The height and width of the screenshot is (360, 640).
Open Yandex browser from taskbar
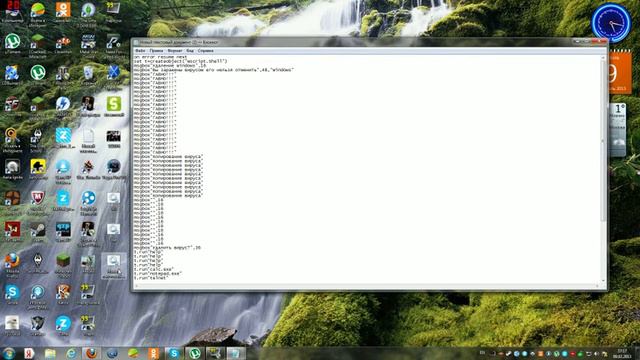(x=29, y=353)
